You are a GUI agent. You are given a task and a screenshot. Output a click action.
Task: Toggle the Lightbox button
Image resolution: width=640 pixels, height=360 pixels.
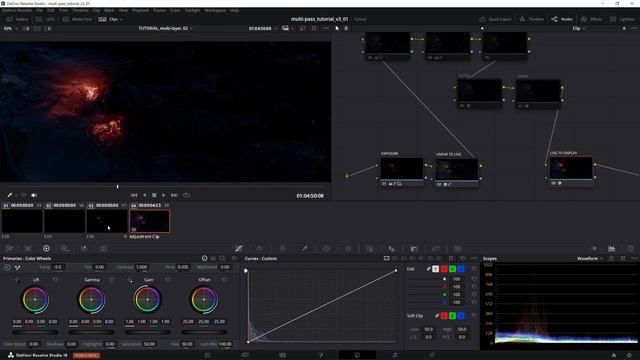pyautogui.click(x=622, y=19)
